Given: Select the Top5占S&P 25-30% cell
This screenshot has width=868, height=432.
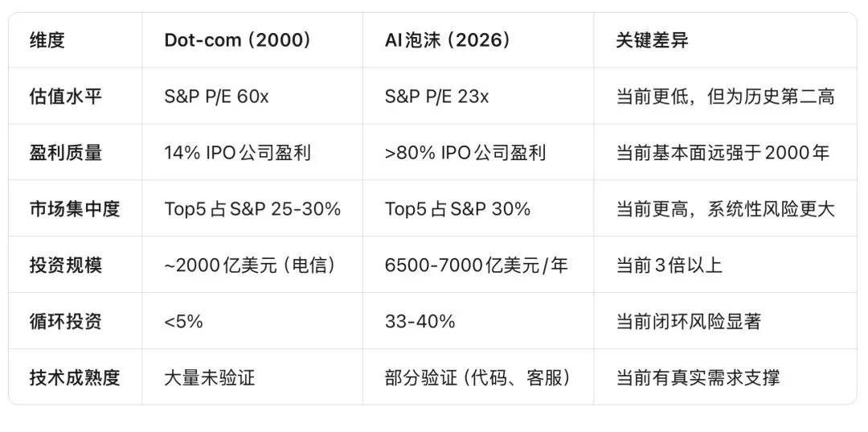Looking at the screenshot, I should [252, 209].
